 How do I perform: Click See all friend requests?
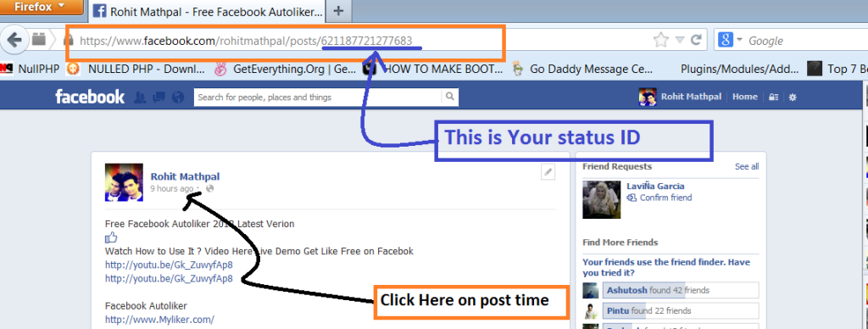pos(747,167)
